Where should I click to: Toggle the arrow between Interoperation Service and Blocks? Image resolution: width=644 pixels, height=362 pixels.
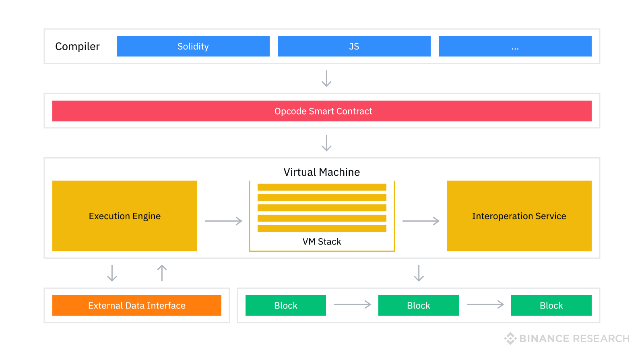pyautogui.click(x=419, y=273)
